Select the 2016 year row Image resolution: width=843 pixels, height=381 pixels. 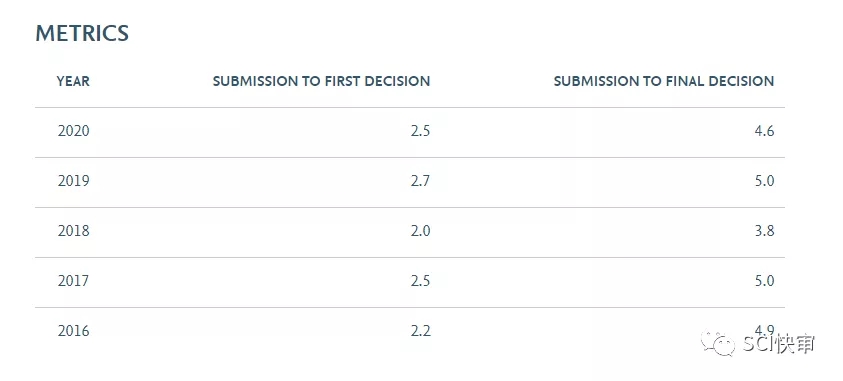point(410,331)
